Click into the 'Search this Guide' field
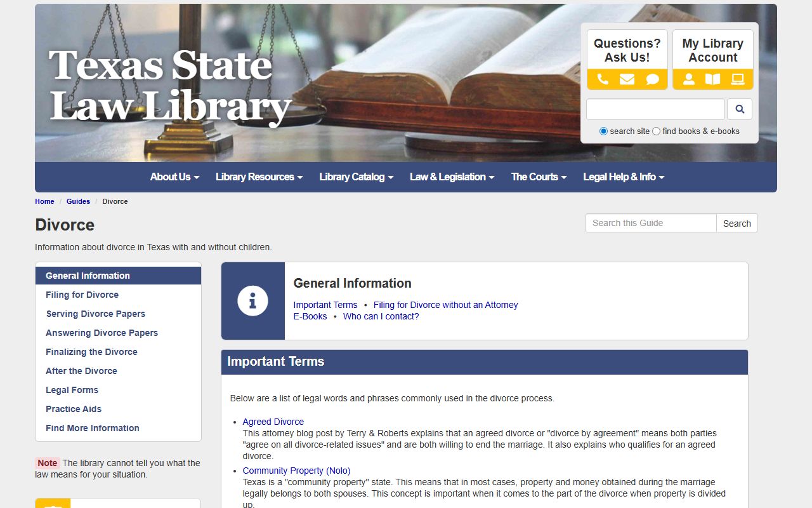This screenshot has width=812, height=508. coord(651,223)
